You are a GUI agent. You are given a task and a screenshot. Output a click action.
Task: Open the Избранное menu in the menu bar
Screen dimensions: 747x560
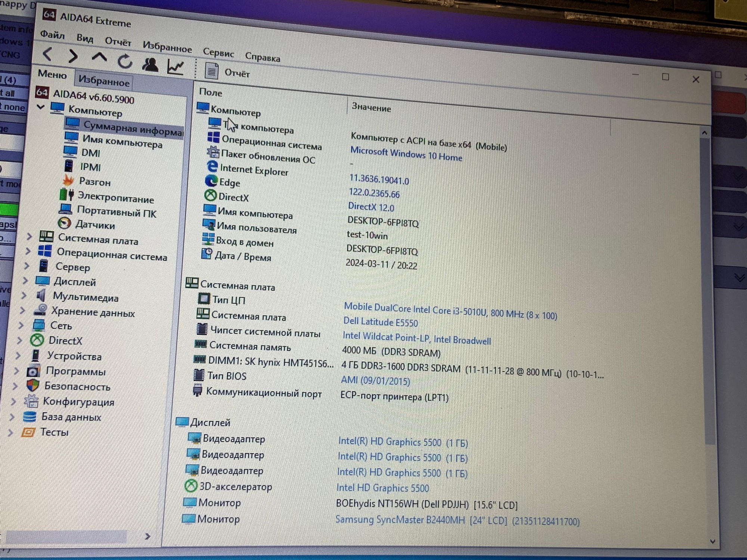pyautogui.click(x=167, y=47)
